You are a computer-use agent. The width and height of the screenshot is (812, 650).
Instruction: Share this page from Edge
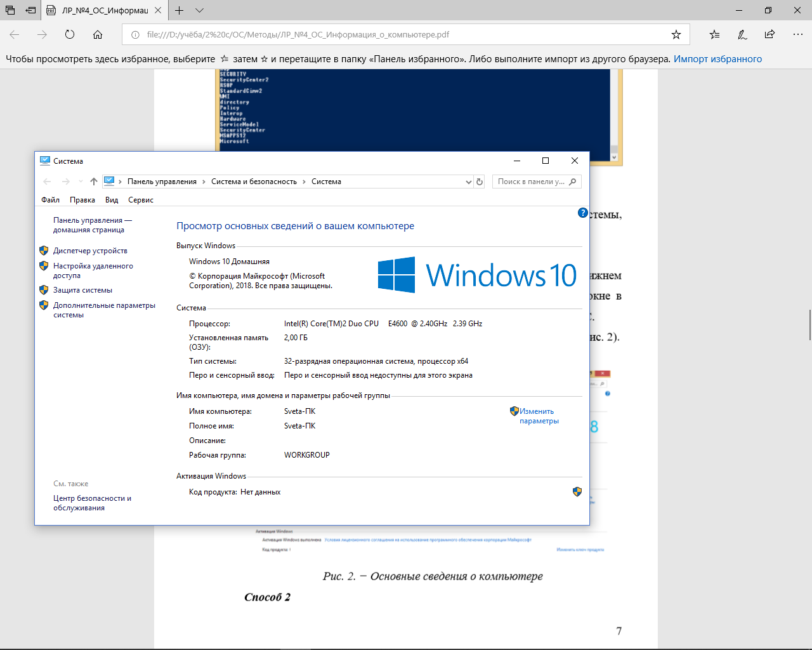769,34
